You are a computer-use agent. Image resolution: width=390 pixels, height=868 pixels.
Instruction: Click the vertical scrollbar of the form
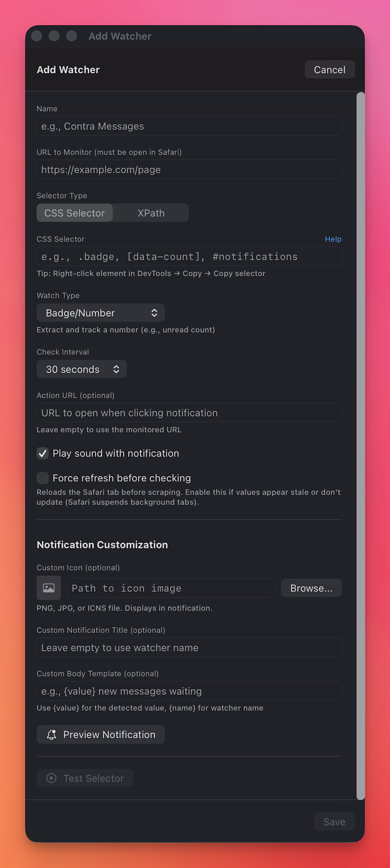[x=361, y=445]
